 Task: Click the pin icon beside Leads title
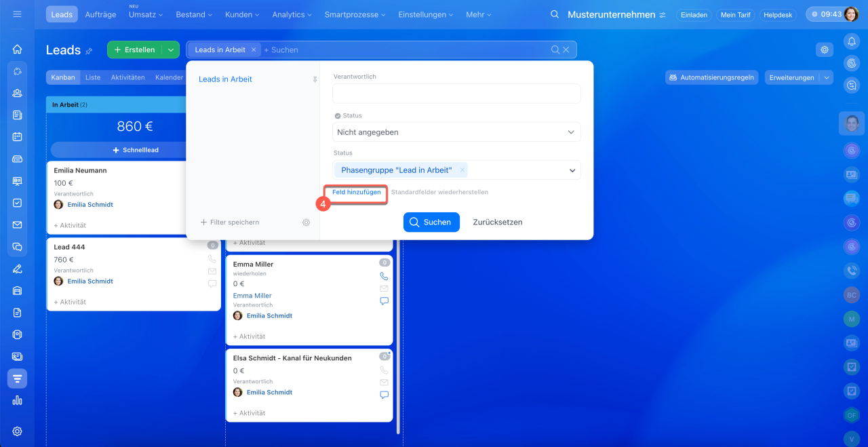(88, 51)
